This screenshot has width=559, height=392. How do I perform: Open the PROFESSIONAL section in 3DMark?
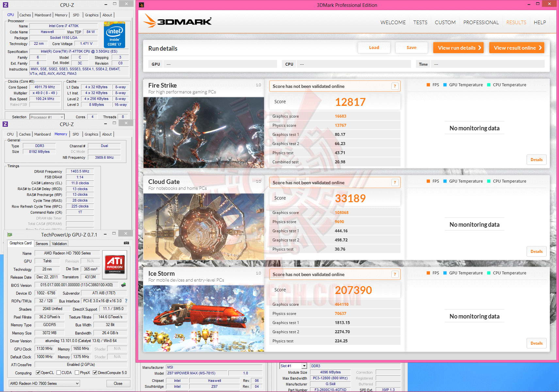click(481, 23)
